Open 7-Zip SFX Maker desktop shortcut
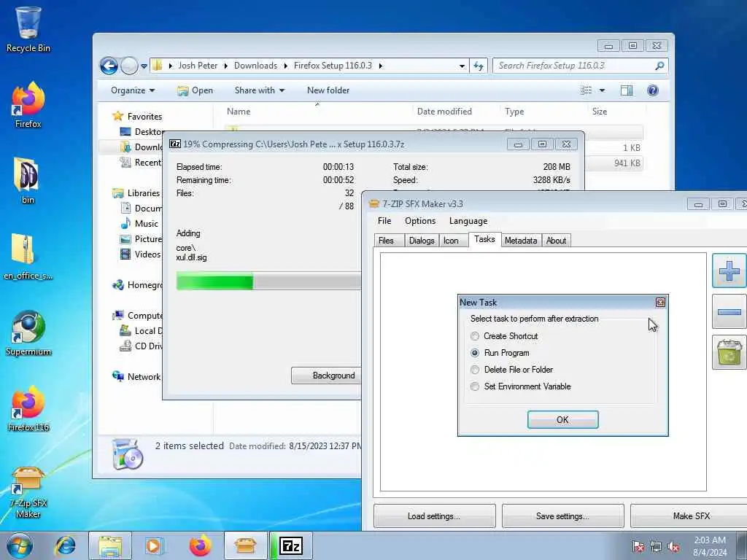The height and width of the screenshot is (560, 747). 28,492
